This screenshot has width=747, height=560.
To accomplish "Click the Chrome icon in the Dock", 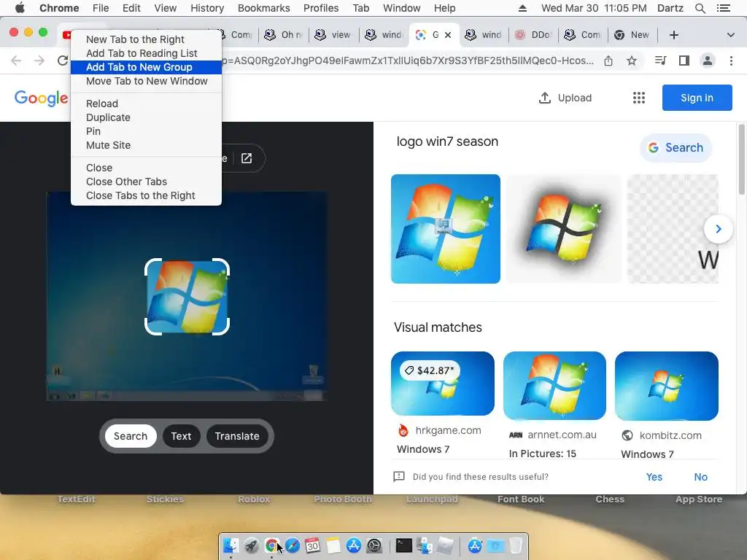I will tap(272, 545).
